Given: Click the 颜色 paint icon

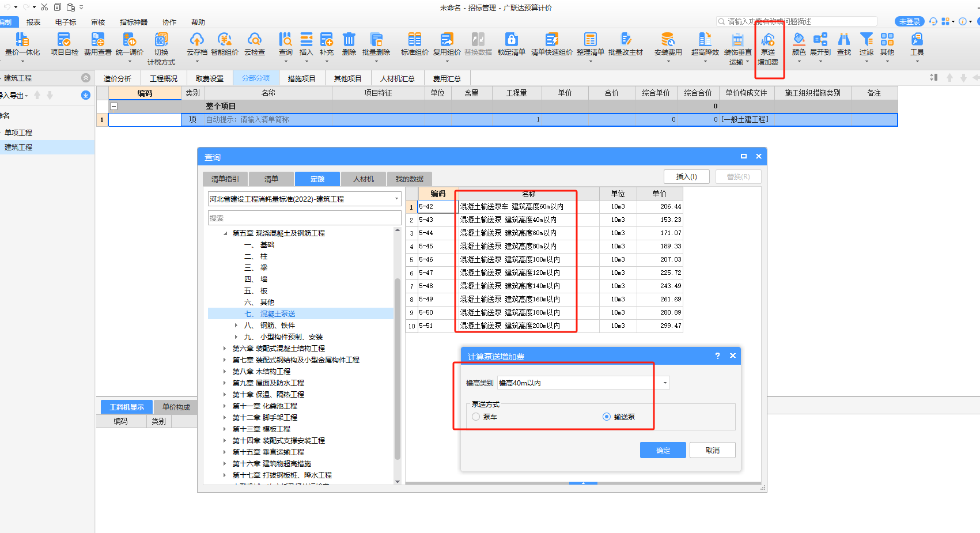Looking at the screenshot, I should [799, 45].
